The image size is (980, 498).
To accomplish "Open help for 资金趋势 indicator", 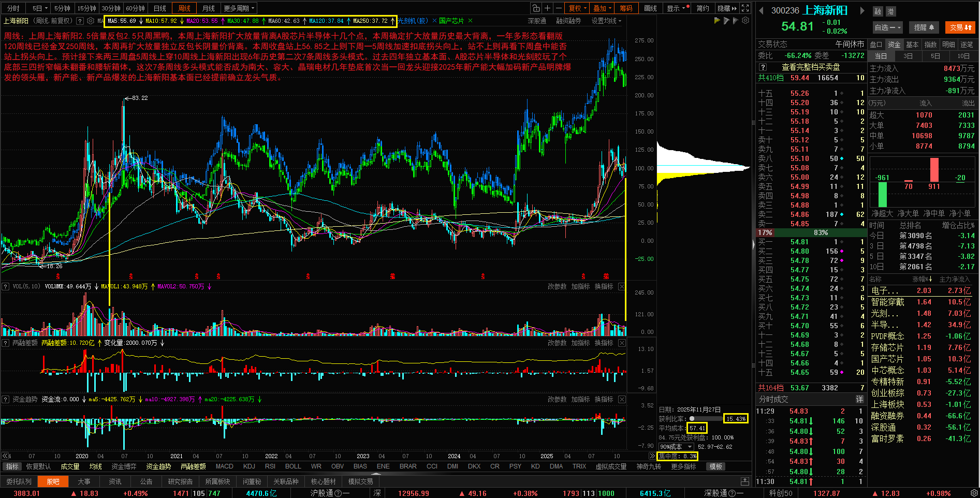I will (x=6, y=400).
